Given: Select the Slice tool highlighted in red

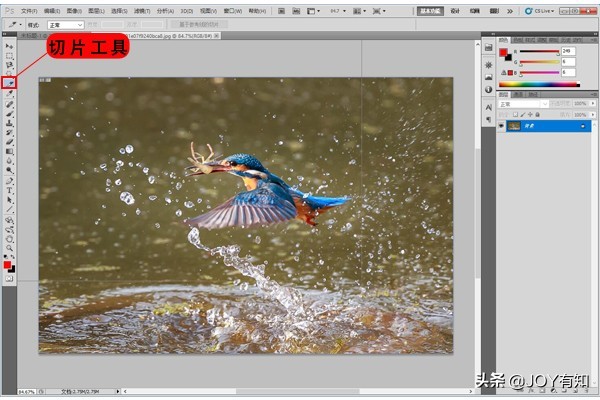Looking at the screenshot, I should coord(9,82).
